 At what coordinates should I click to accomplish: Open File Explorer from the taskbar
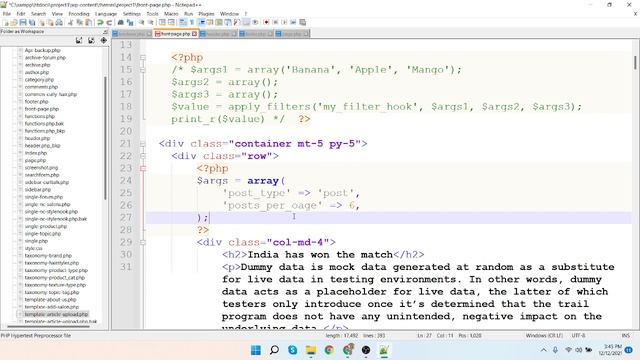click(311, 350)
